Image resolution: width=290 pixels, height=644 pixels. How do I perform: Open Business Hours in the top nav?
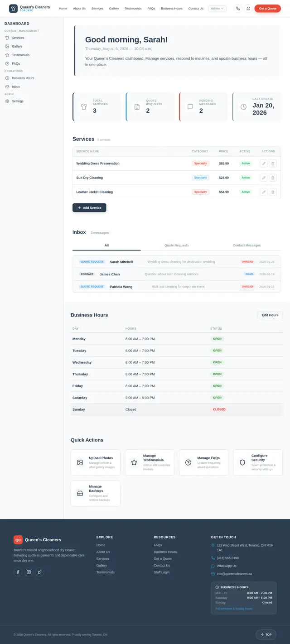pyautogui.click(x=172, y=9)
